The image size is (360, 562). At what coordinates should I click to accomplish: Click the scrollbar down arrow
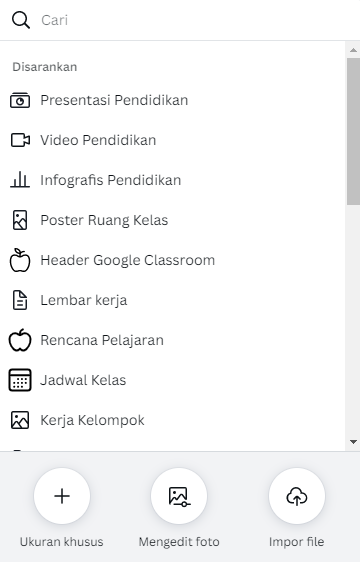(x=353, y=442)
